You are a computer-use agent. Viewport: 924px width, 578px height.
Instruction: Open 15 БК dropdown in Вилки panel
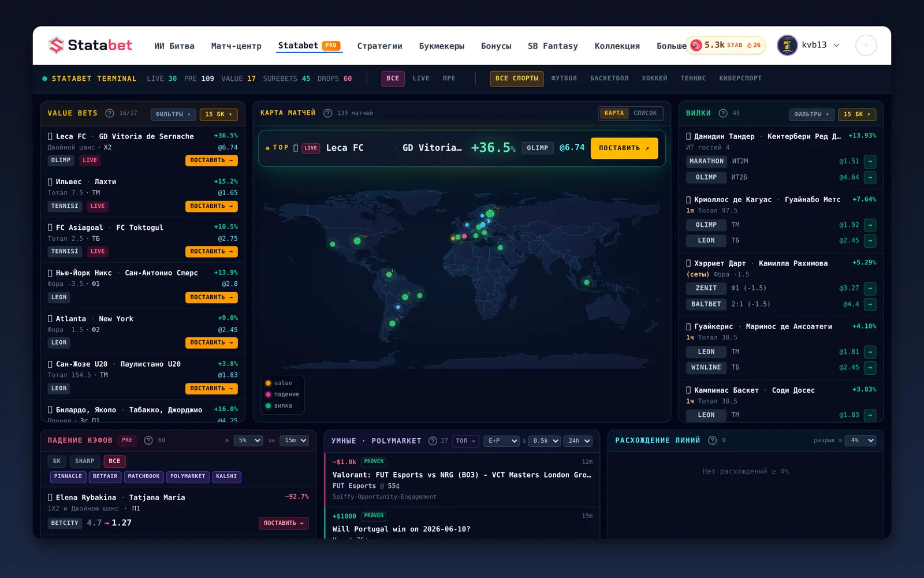coord(857,114)
